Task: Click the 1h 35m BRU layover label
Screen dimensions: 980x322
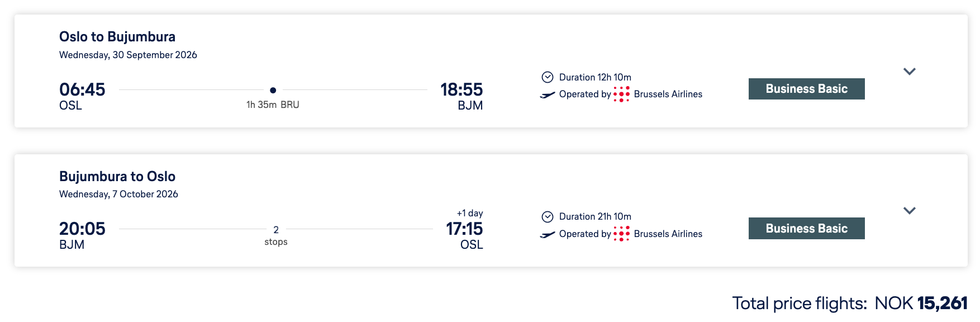Action: pyautogui.click(x=273, y=105)
